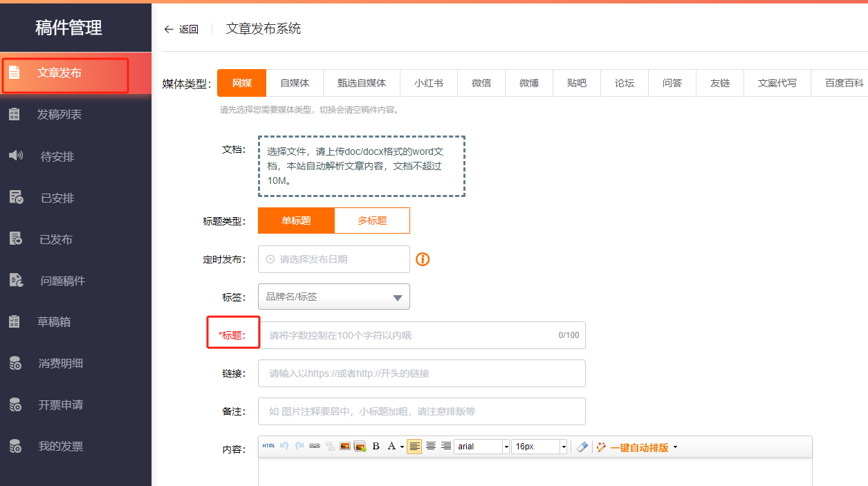Open the 一键自动排版 dropdown arrow
This screenshot has width=868, height=486.
(x=675, y=447)
